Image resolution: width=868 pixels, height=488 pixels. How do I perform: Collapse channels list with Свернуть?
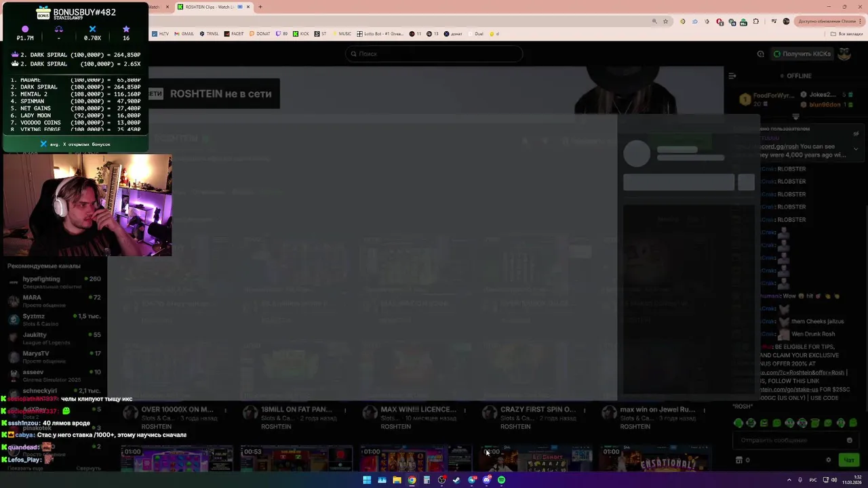pos(88,468)
